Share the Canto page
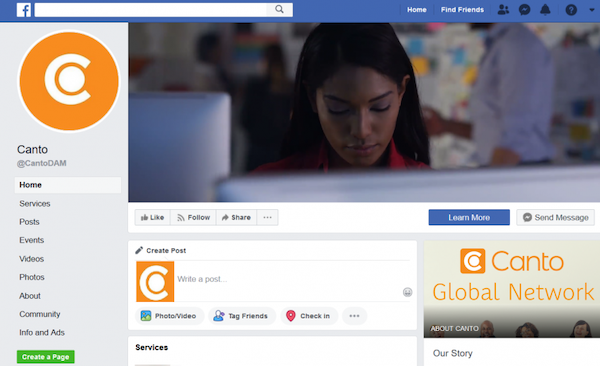Image resolution: width=600 pixels, height=366 pixels. (x=236, y=217)
